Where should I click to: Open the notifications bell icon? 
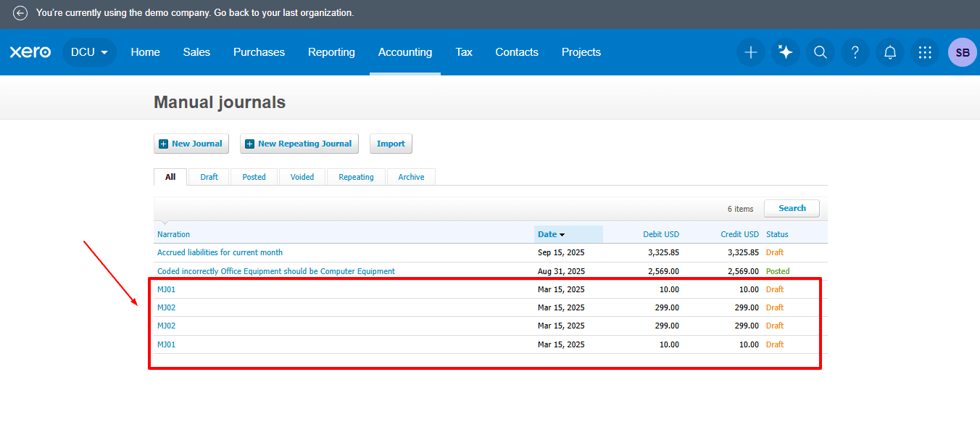889,52
